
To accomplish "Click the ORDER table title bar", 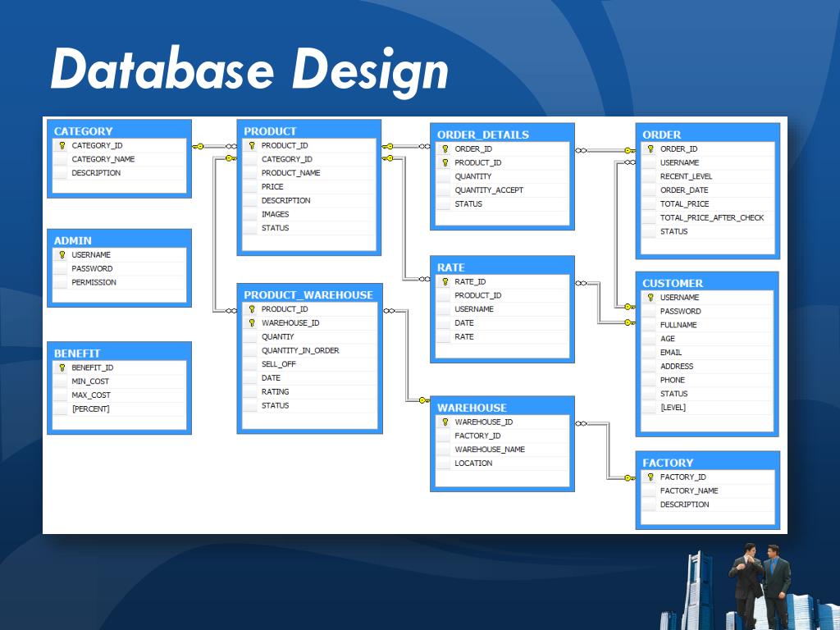I will click(708, 135).
